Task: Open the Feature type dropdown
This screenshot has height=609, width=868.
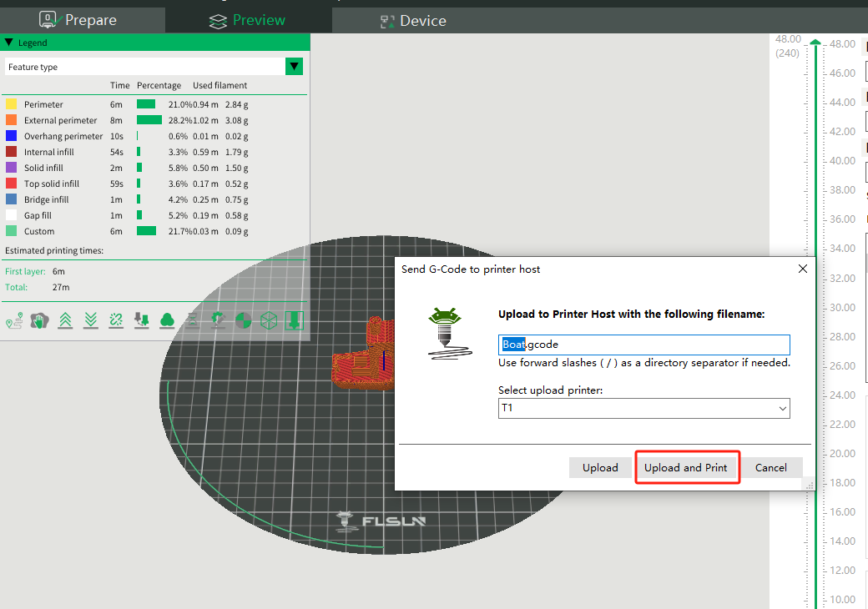Action: coord(294,67)
